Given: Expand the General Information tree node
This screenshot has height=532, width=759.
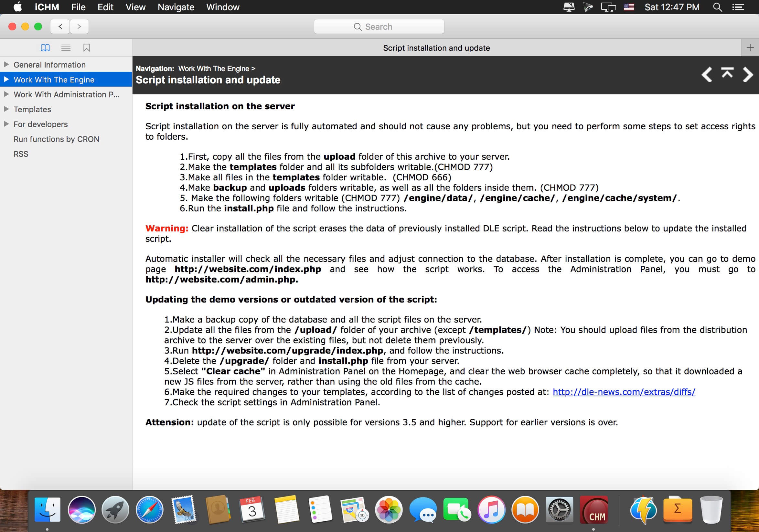Looking at the screenshot, I should coord(6,64).
